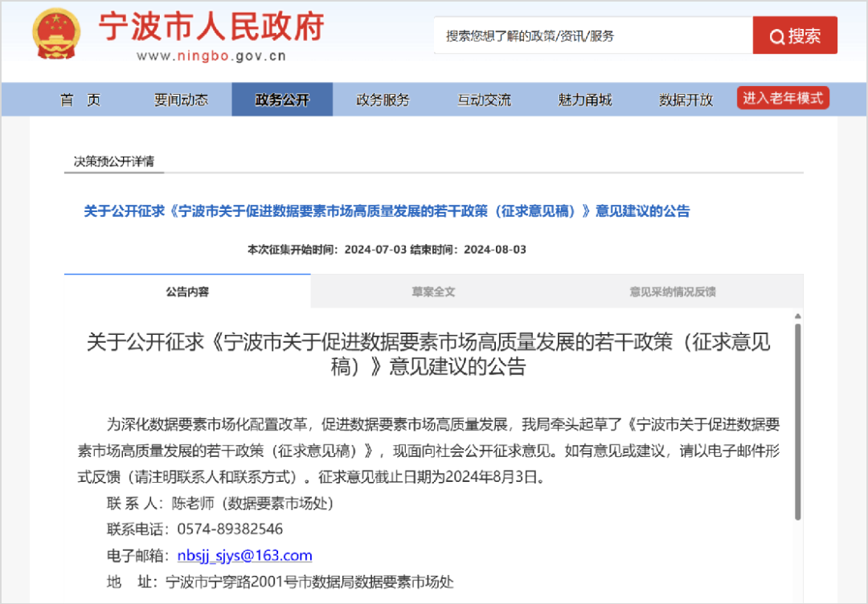Open 政务服务 in the navigation bar

point(383,100)
